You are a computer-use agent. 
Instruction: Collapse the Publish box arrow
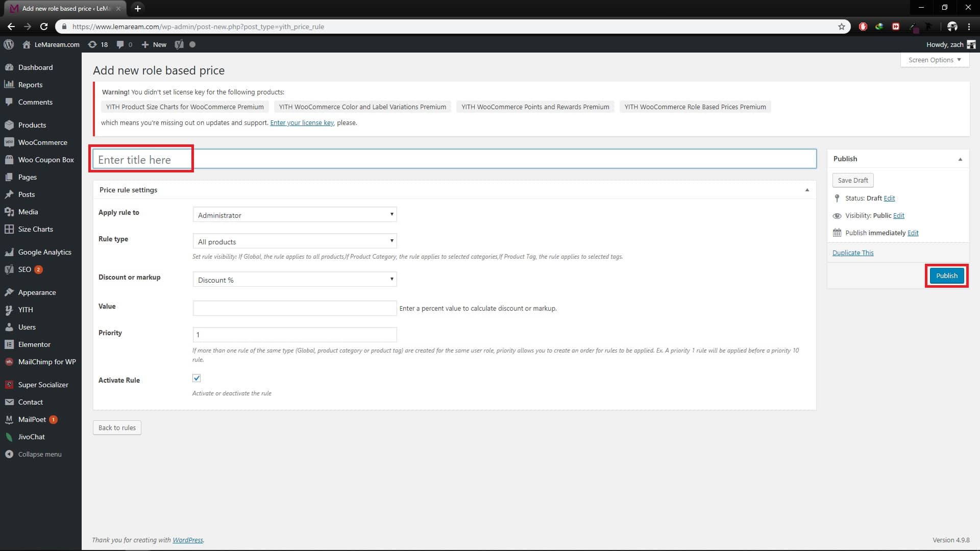960,159
